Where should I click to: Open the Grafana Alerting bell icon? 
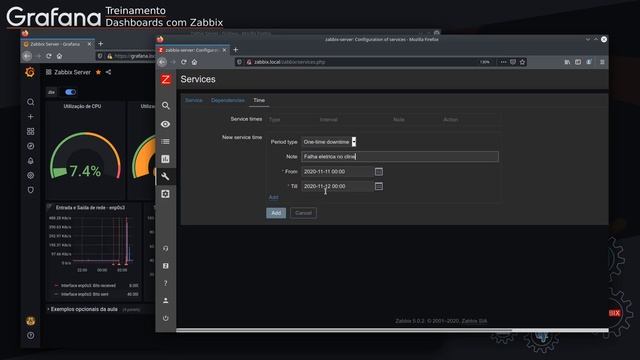[x=31, y=161]
